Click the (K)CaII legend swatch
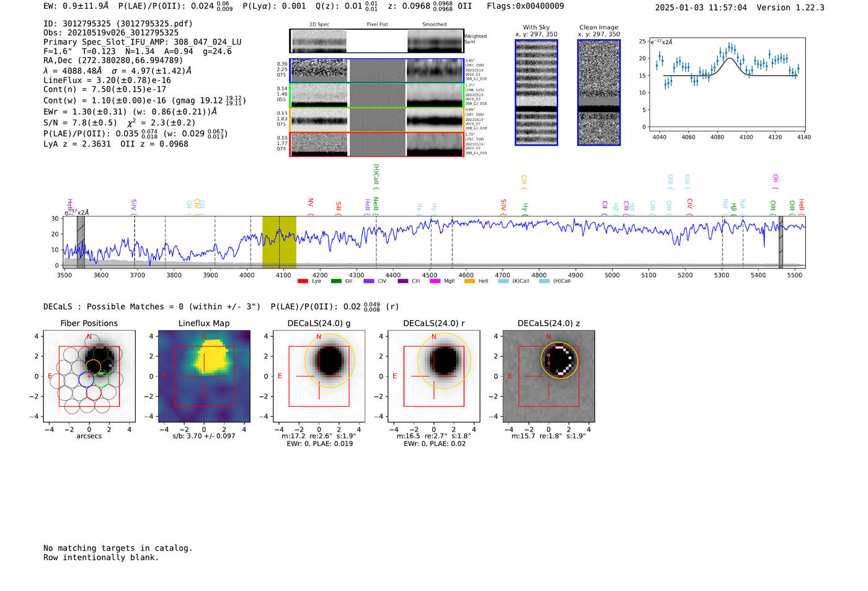 coord(503,281)
